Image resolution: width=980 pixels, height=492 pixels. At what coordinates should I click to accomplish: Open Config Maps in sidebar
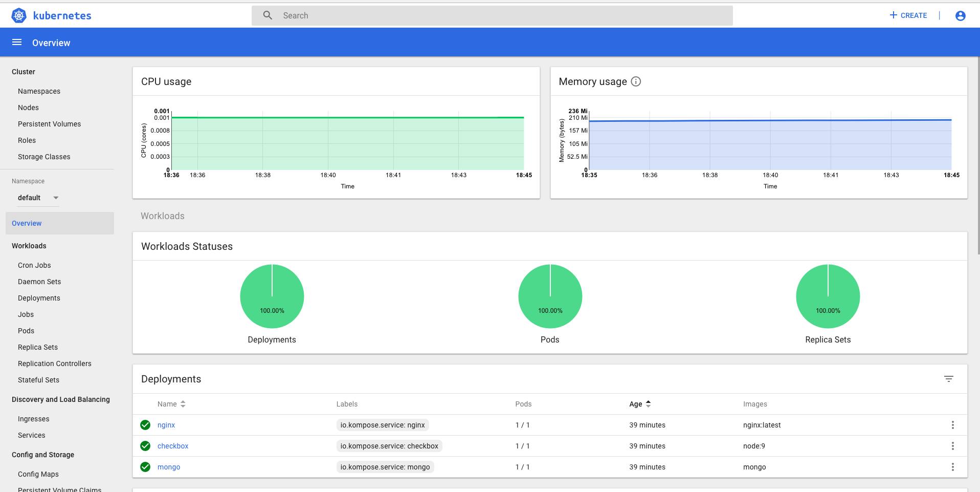tap(38, 474)
